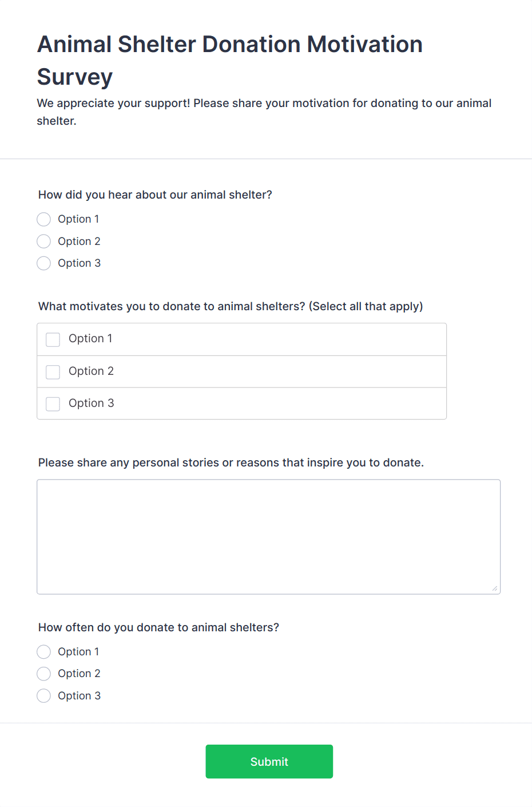Viewport: 532px width, 807px height.
Task: Choose Option 3 for donation frequency
Action: pyautogui.click(x=43, y=696)
